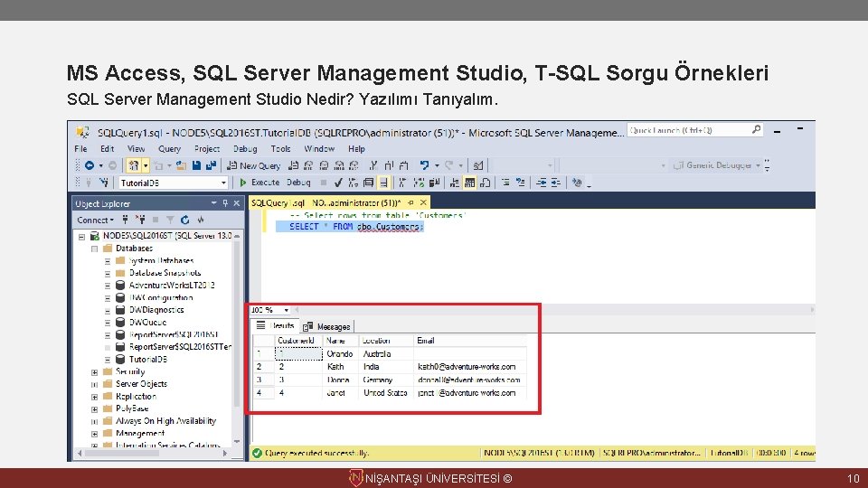Viewport: 868px width, 488px height.
Task: Click the Database Engine Query icon after New Query
Action: pyautogui.click(x=293, y=165)
